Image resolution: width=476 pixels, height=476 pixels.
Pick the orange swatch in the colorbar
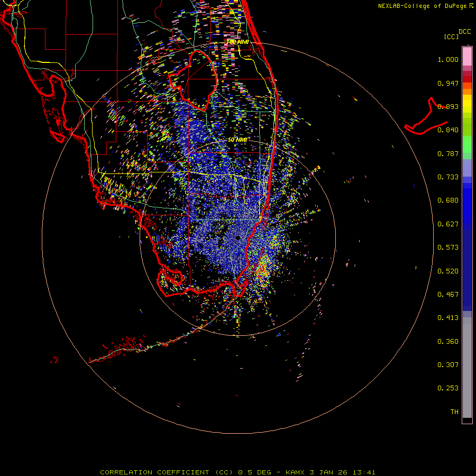point(467,91)
